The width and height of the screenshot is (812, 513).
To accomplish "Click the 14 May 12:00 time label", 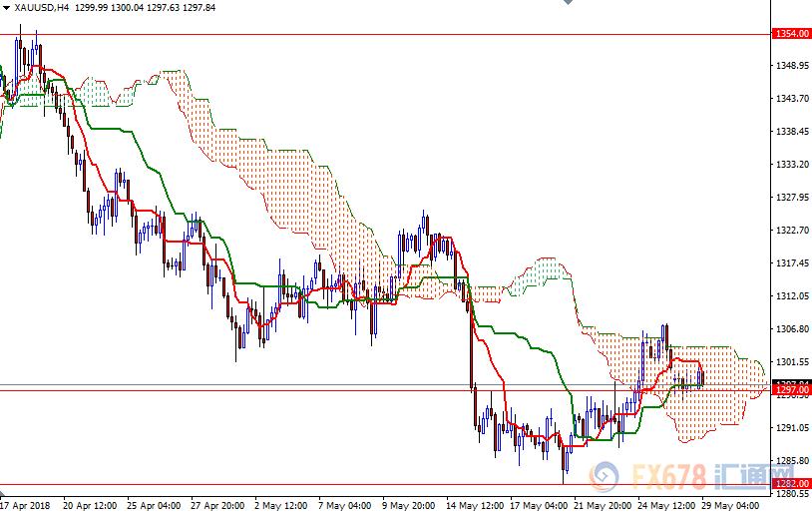I will click(476, 505).
